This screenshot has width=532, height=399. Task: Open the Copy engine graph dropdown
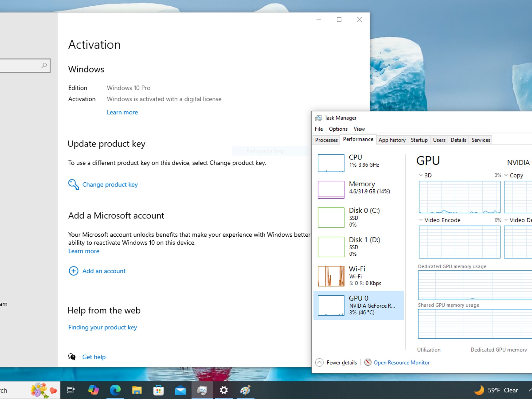[x=506, y=175]
